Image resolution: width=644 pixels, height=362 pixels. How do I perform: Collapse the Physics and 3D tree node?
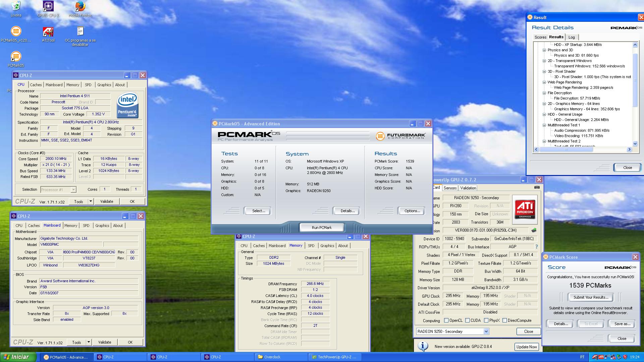[544, 50]
